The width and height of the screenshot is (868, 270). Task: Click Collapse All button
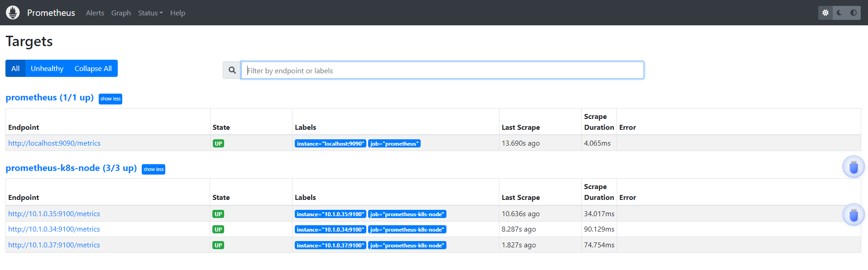coord(93,68)
